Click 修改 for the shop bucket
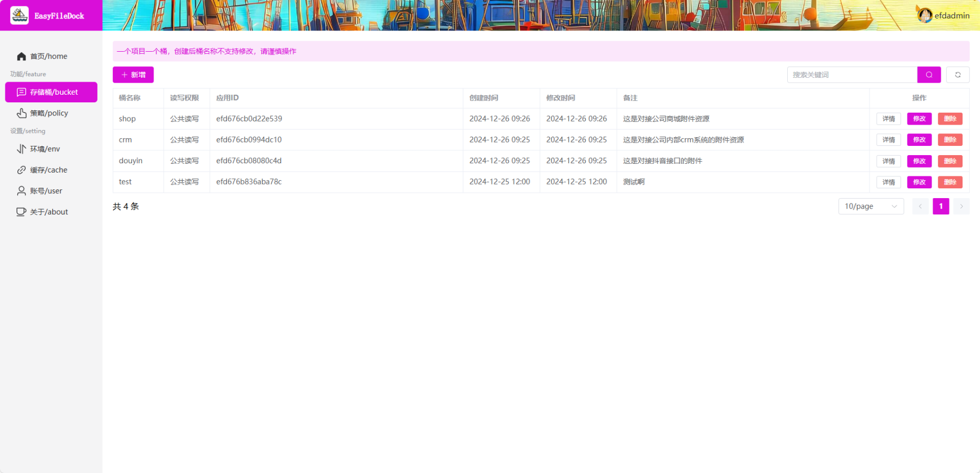The height and width of the screenshot is (473, 980). click(x=919, y=119)
